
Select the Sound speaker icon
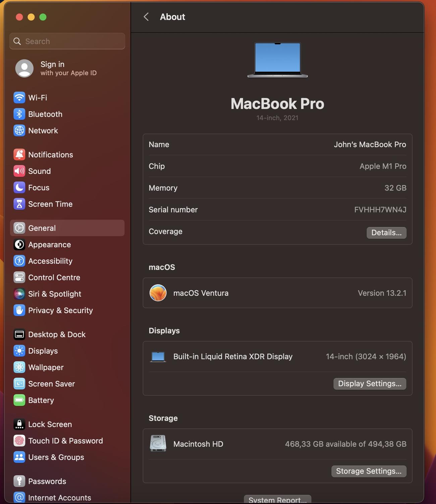tap(19, 171)
